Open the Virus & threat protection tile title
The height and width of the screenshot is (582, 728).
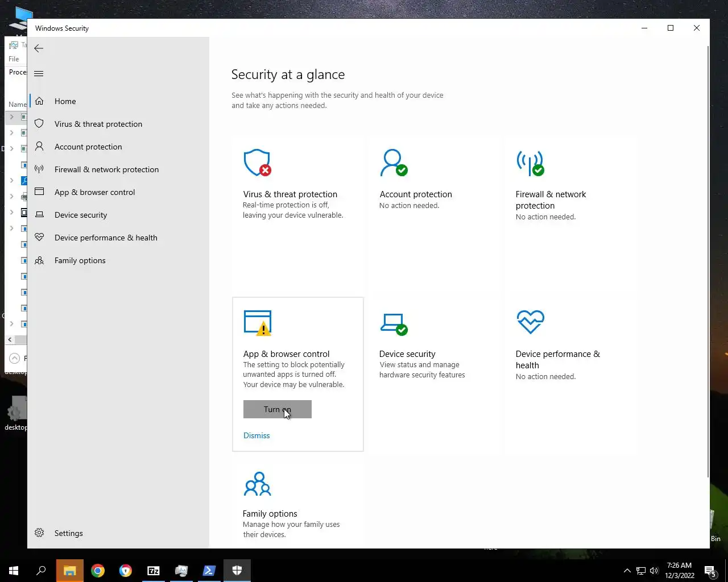[x=290, y=194]
